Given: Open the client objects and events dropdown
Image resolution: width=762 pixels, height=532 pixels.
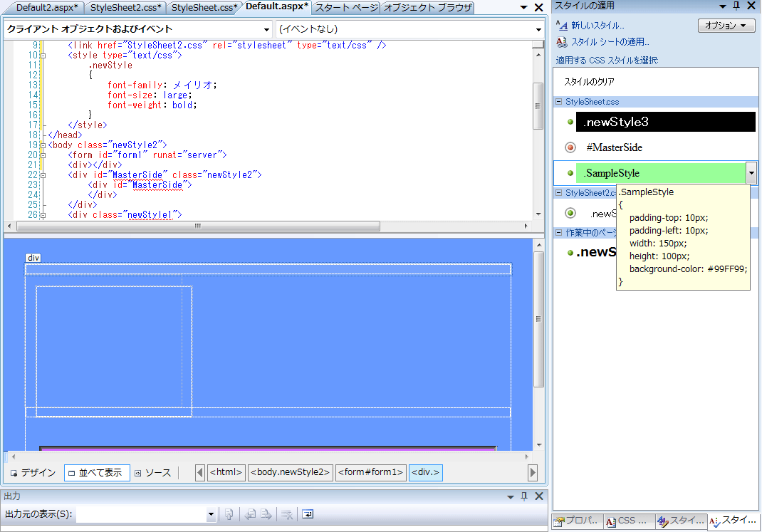Looking at the screenshot, I should coord(266,30).
